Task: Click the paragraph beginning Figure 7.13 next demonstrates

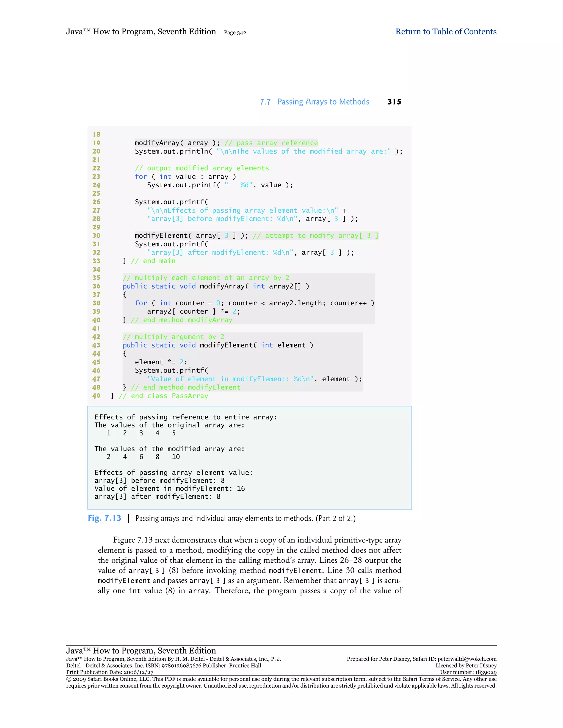Action: point(250,565)
